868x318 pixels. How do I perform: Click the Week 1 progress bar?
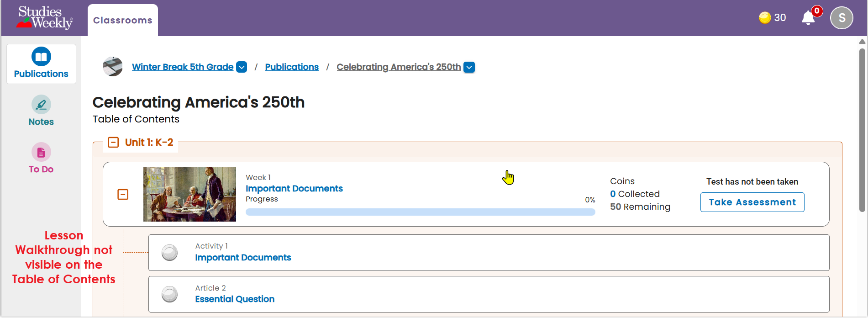coord(421,212)
